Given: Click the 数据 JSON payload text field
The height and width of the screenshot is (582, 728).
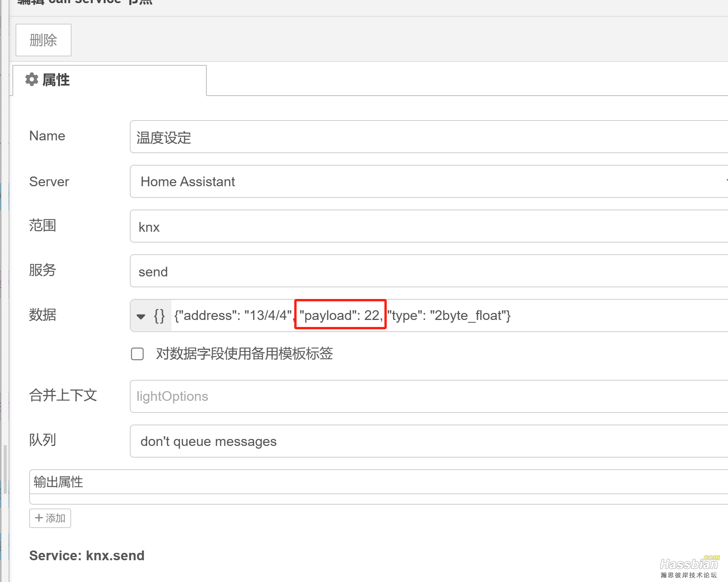Looking at the screenshot, I should click(x=449, y=315).
